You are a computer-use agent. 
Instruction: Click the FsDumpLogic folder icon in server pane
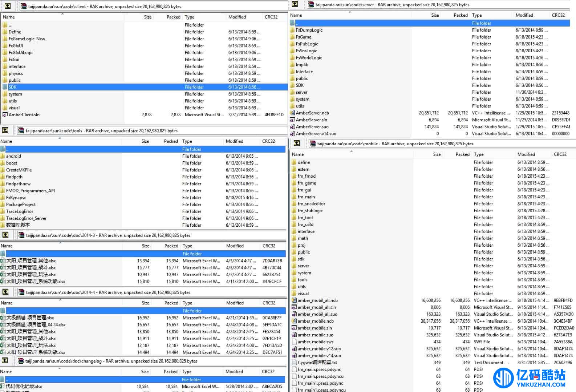tap(292, 30)
